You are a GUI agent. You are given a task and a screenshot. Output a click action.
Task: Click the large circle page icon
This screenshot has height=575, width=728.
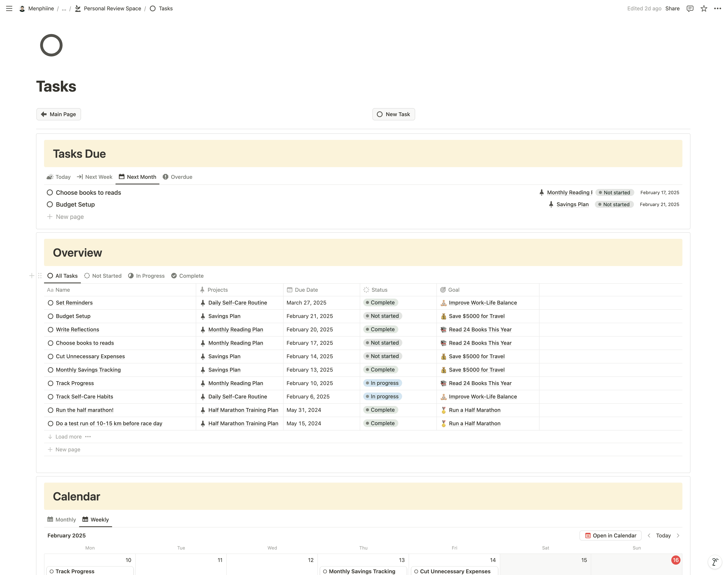tap(51, 45)
